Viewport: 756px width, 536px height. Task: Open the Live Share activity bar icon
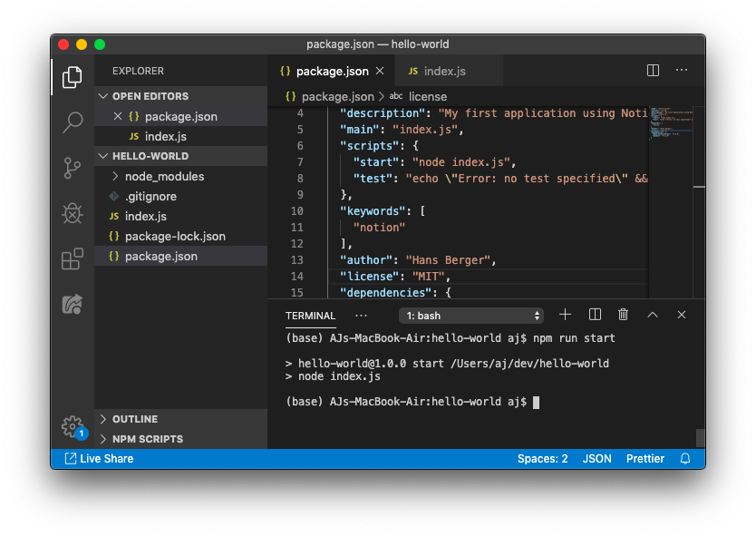pyautogui.click(x=73, y=305)
